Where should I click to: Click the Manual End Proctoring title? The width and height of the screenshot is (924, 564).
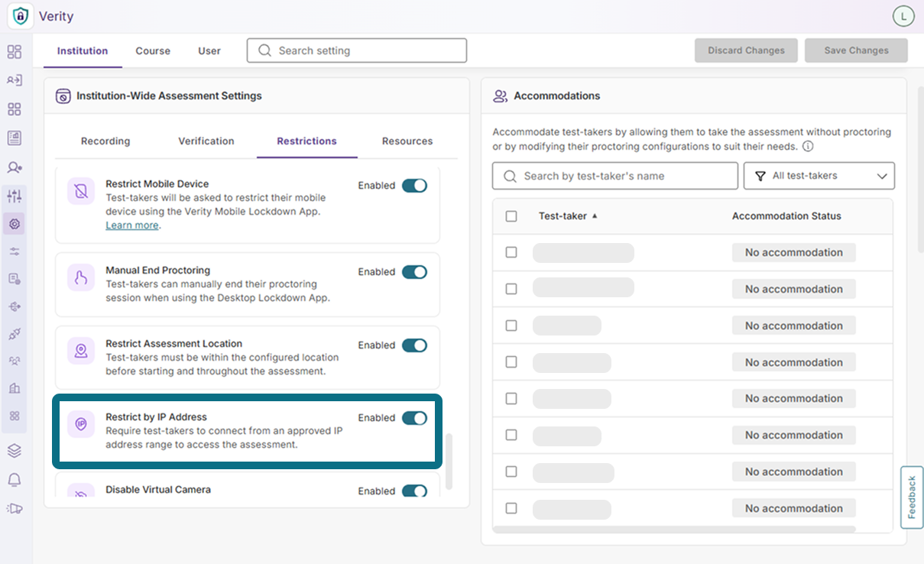[x=157, y=271]
